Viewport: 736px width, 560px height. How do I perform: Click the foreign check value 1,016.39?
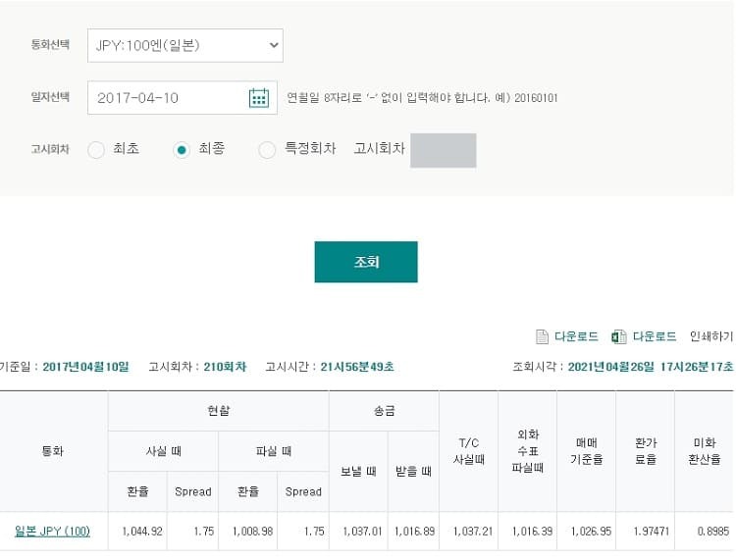[532, 531]
